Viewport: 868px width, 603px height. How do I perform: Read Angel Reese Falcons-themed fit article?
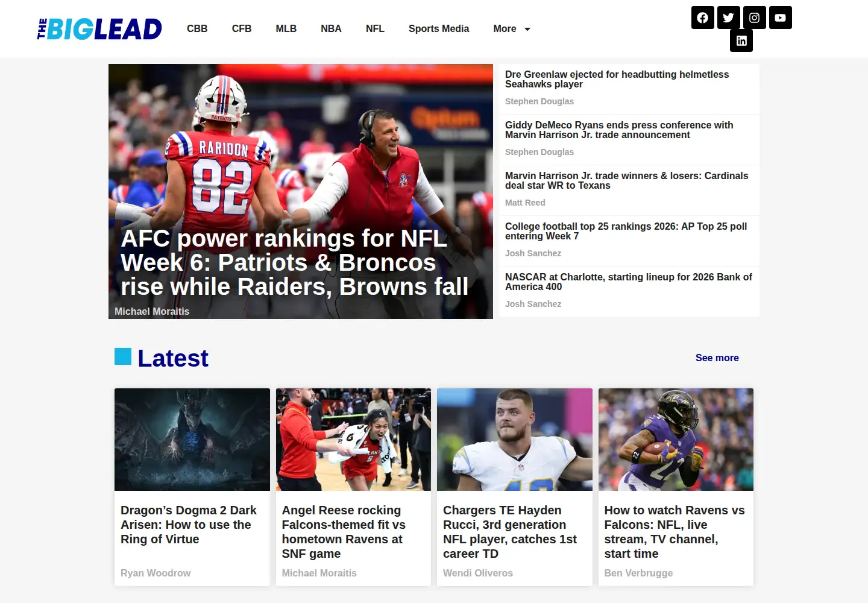coord(344,532)
